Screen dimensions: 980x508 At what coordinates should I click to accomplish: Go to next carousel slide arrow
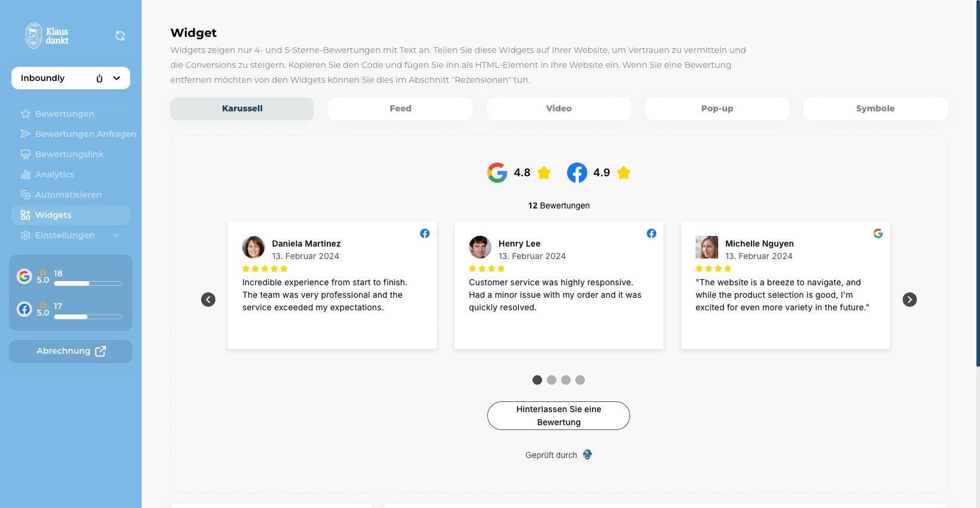point(910,300)
